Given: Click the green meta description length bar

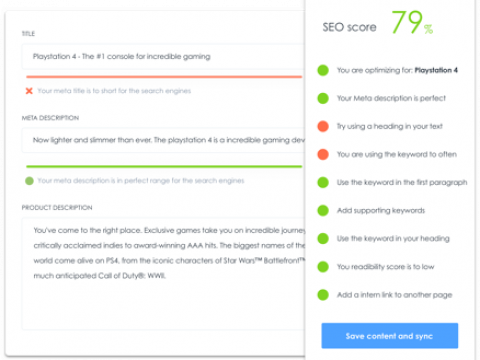Looking at the screenshot, I should tap(164, 166).
